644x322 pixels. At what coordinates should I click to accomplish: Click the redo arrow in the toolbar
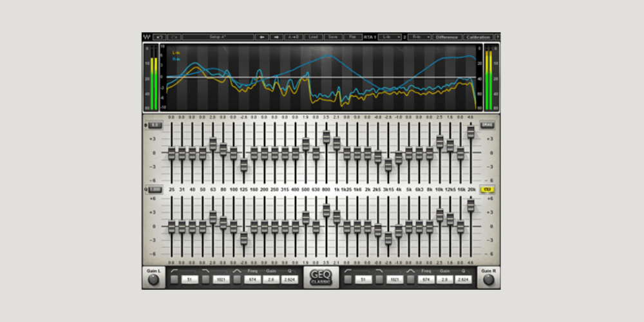point(174,37)
